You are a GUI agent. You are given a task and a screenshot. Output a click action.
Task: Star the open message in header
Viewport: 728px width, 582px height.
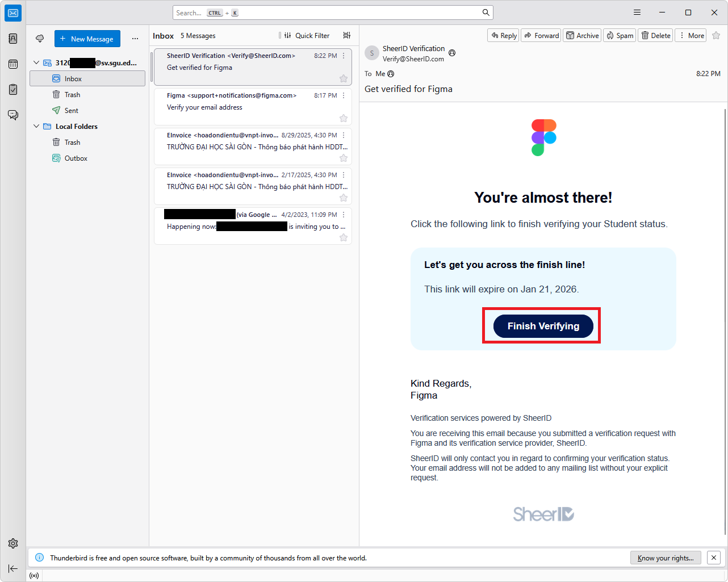[716, 35]
